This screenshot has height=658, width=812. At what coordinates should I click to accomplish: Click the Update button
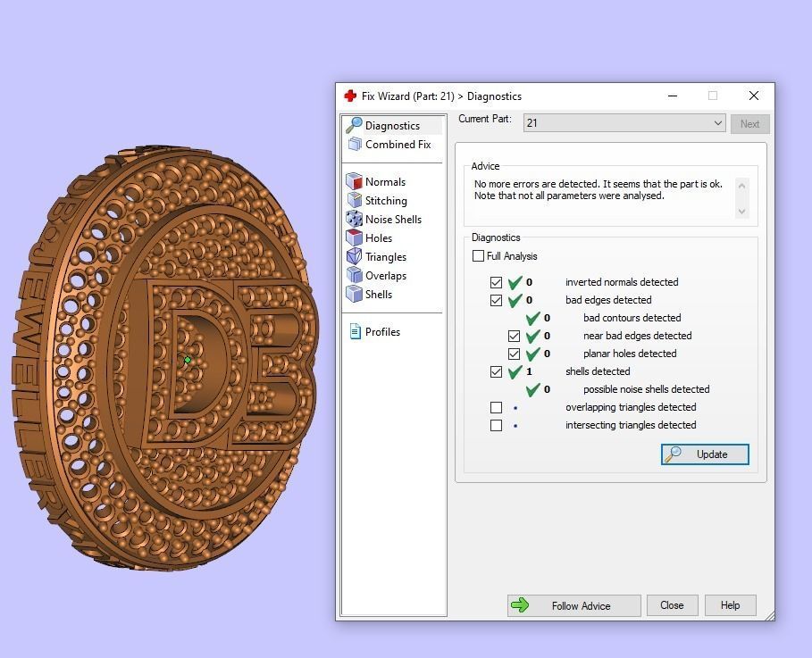705,454
